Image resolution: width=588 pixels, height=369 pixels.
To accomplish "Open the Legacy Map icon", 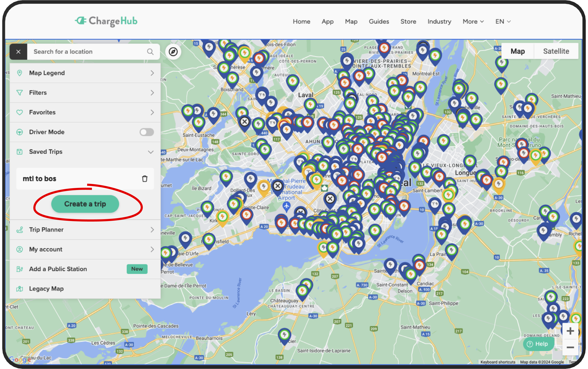I will pyautogui.click(x=20, y=289).
